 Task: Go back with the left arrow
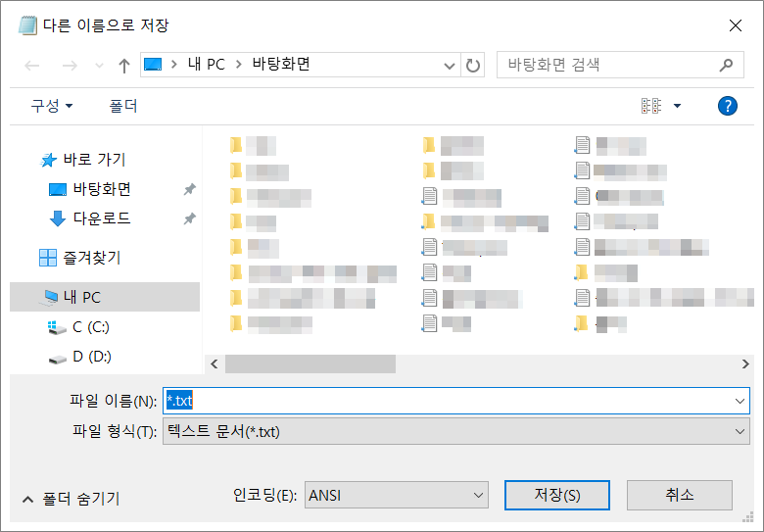pyautogui.click(x=32, y=66)
